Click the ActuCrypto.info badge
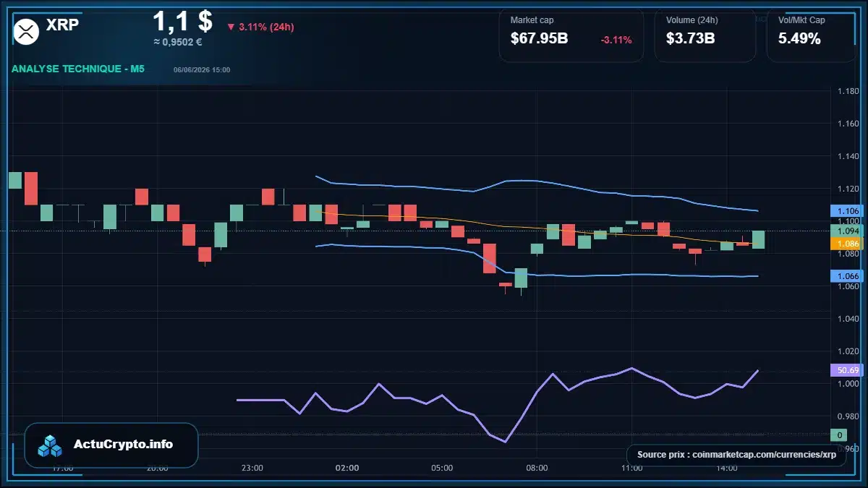The image size is (868, 488). coord(111,445)
